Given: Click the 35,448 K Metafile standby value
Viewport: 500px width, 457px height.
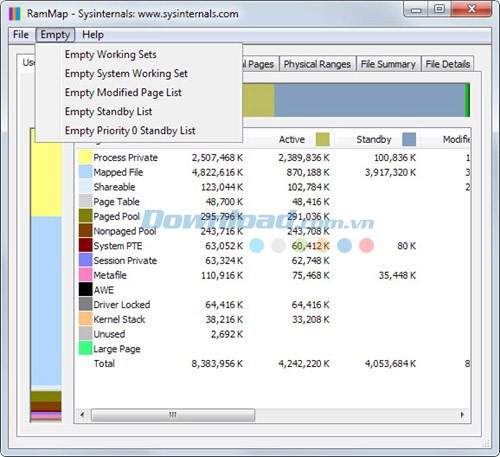Looking at the screenshot, I should [397, 275].
